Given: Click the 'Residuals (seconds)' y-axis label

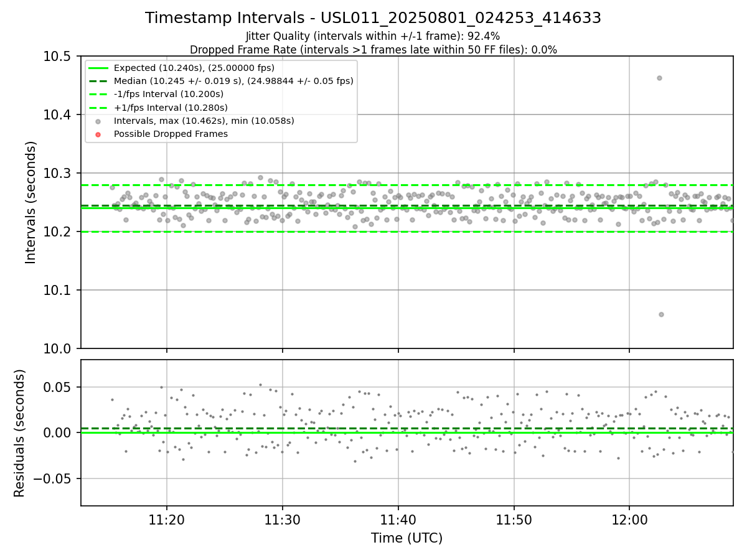Looking at the screenshot, I should 20,433.
